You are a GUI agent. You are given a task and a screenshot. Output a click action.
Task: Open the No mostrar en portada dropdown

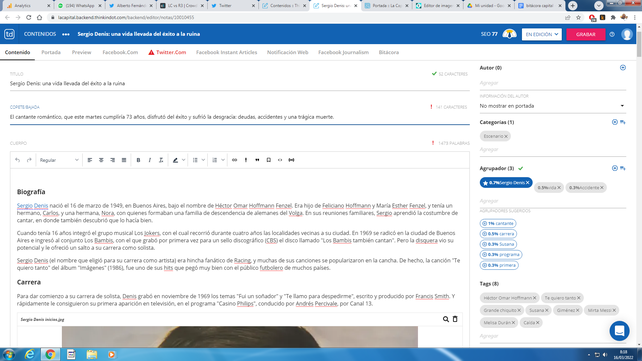point(552,106)
